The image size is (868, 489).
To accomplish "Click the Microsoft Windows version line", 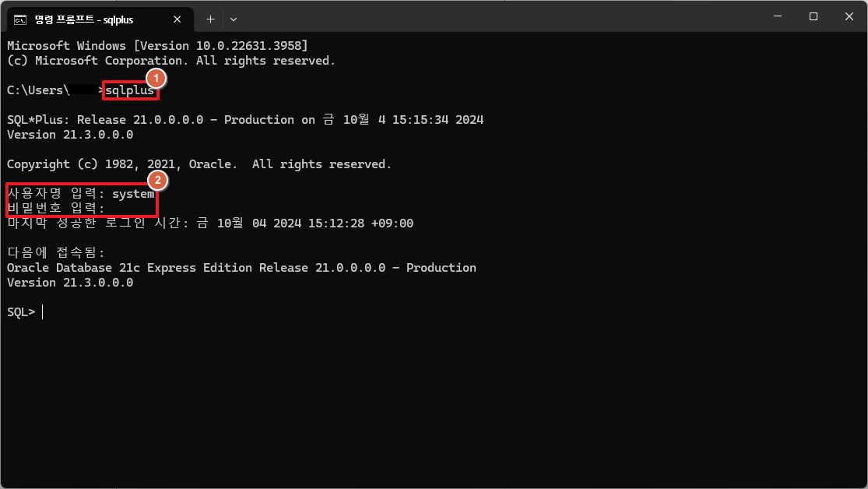I will point(157,46).
